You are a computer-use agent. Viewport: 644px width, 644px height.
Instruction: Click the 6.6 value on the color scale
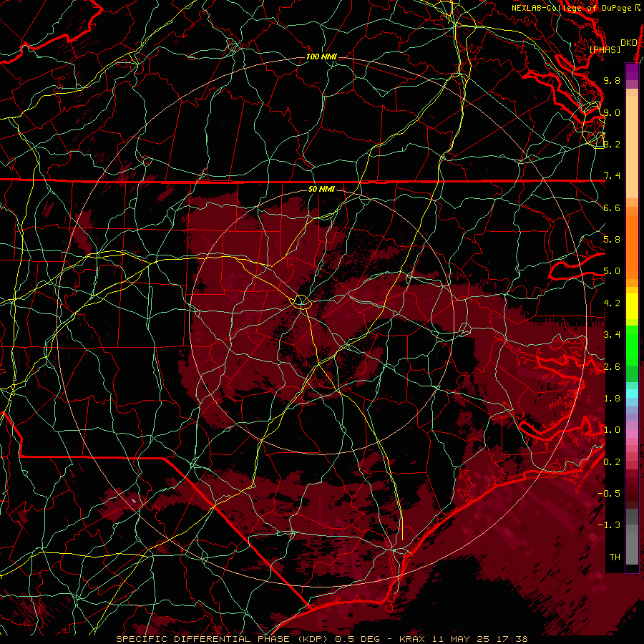pyautogui.click(x=612, y=208)
